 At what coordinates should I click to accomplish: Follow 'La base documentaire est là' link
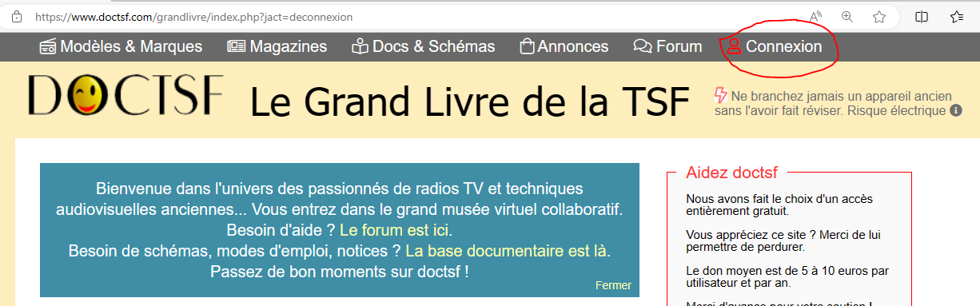click(507, 251)
